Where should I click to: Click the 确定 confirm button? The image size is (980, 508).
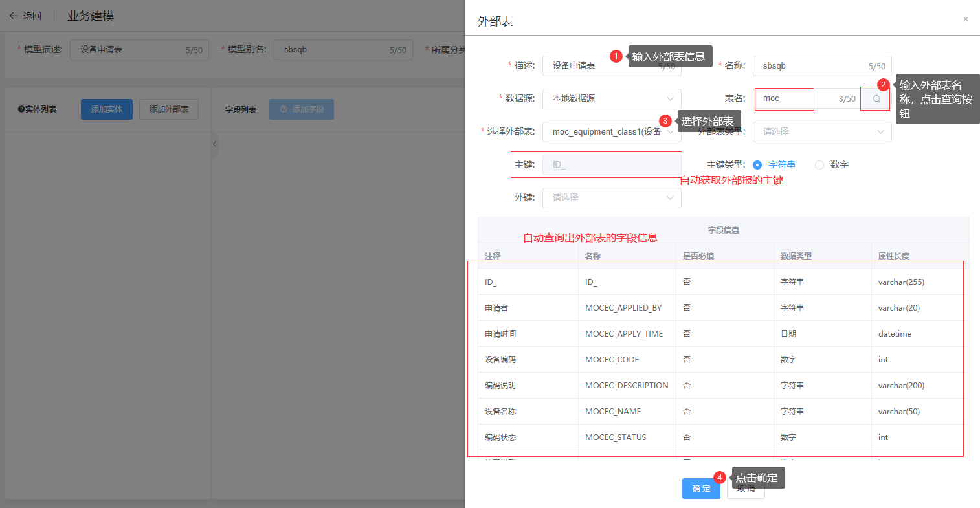700,489
